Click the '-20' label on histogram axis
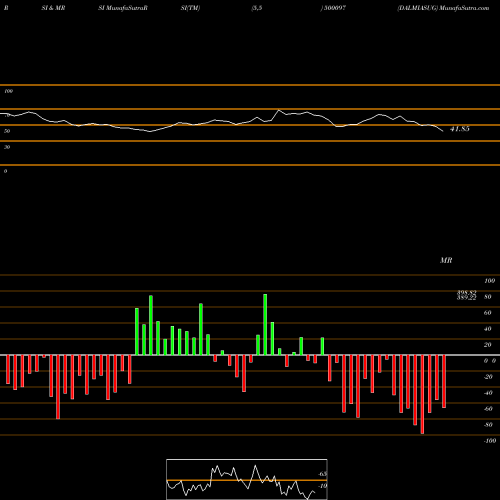Screen dimensions: 500x500 pos(488,377)
